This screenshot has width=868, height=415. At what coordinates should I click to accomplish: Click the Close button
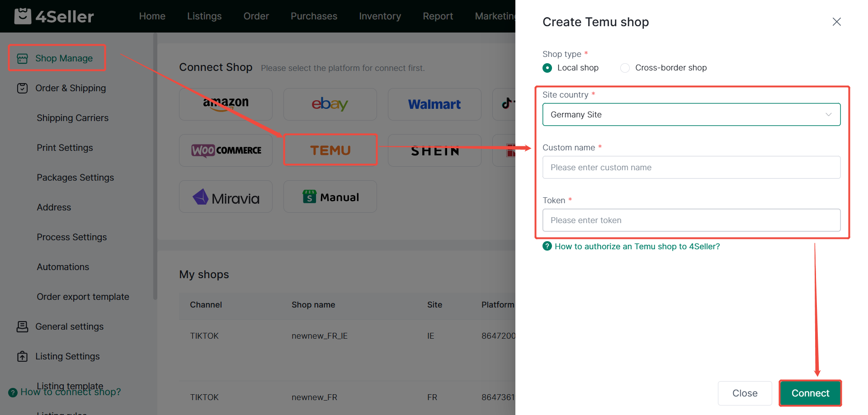(745, 393)
